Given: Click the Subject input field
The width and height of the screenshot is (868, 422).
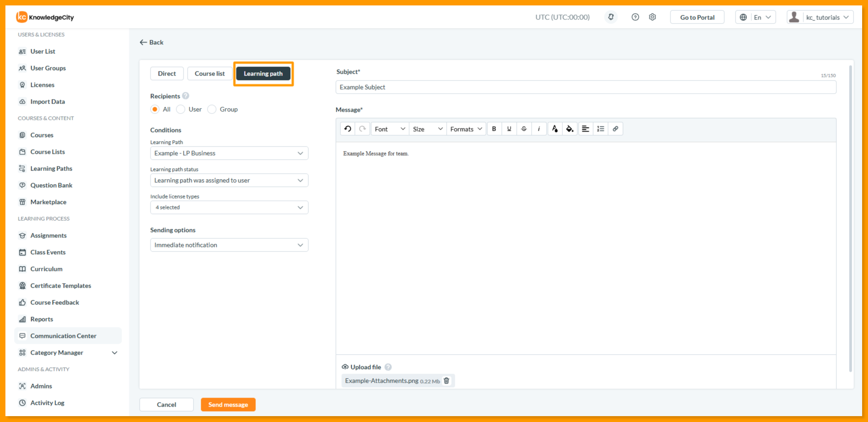Looking at the screenshot, I should click(x=586, y=87).
